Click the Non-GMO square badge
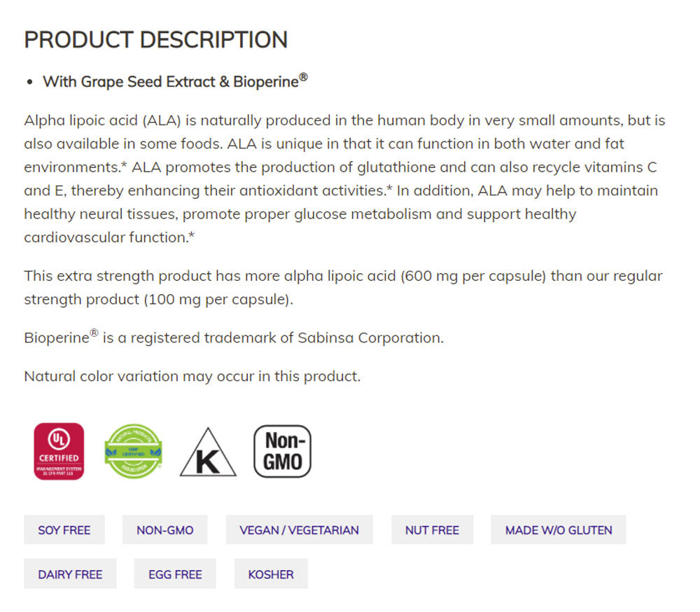Image resolution: width=700 pixels, height=612 pixels. click(x=282, y=452)
